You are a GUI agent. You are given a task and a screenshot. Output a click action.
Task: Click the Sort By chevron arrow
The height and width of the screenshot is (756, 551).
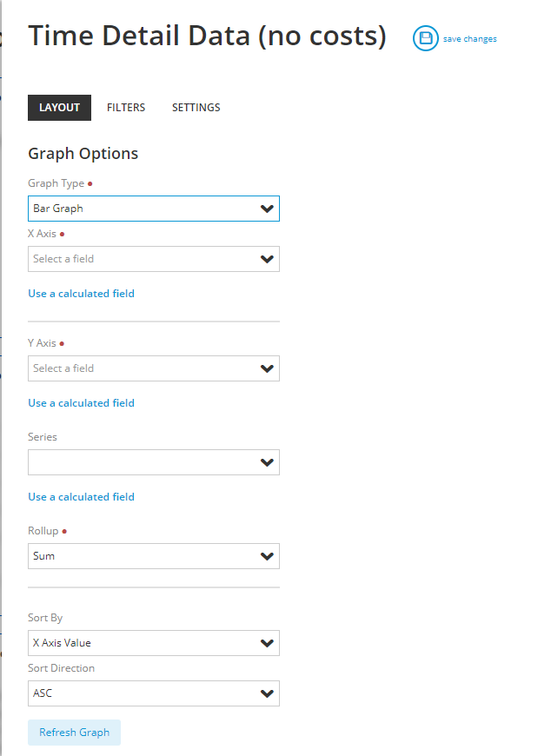[267, 643]
